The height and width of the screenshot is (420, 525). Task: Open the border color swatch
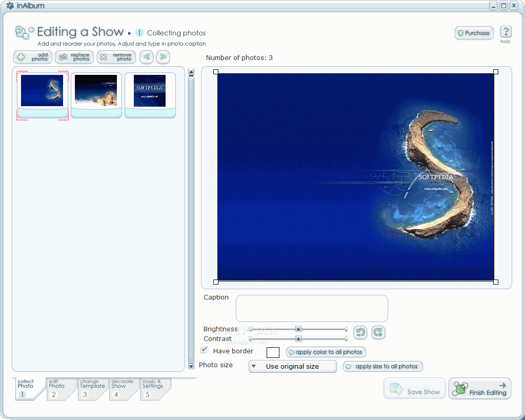(x=273, y=352)
